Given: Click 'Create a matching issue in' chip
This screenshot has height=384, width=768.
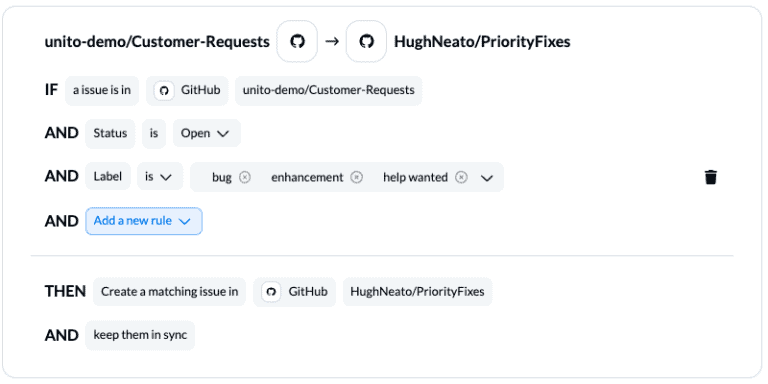Looking at the screenshot, I should 169,292.
